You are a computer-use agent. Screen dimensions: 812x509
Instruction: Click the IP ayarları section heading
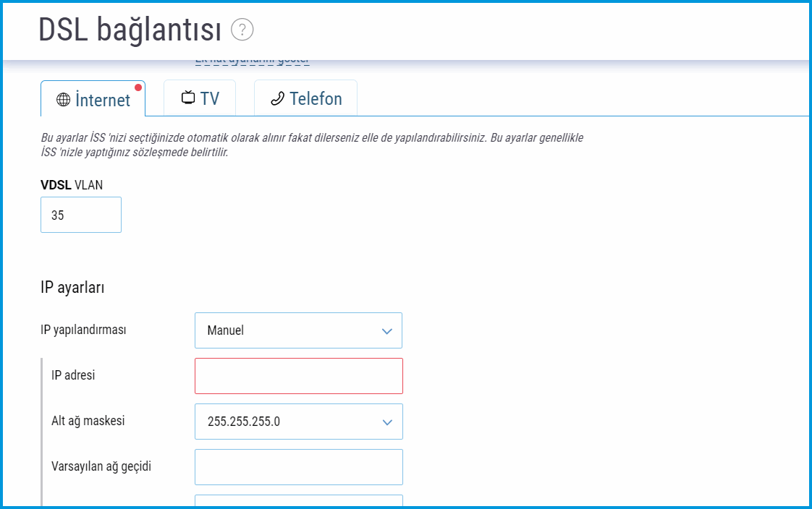click(72, 287)
